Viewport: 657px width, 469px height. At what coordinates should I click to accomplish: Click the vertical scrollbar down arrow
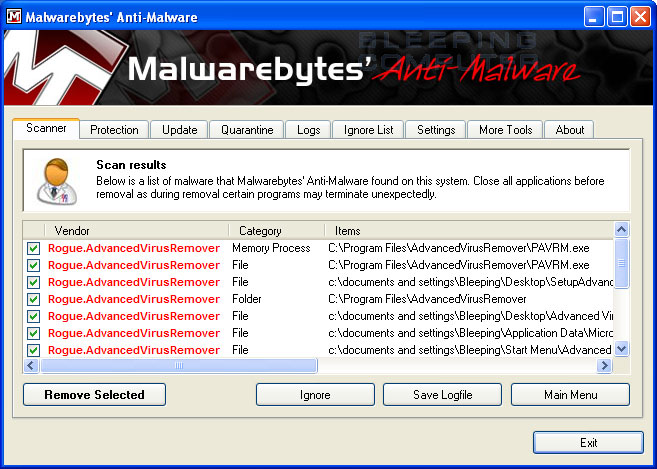621,349
